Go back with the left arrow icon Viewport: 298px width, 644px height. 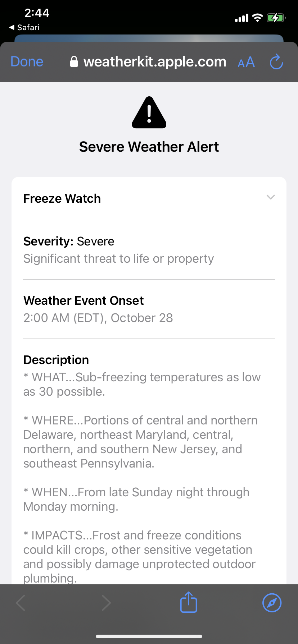tap(21, 603)
